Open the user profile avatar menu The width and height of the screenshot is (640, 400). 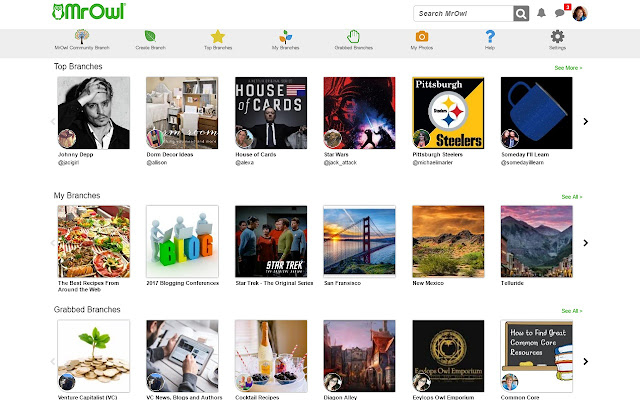click(x=580, y=13)
